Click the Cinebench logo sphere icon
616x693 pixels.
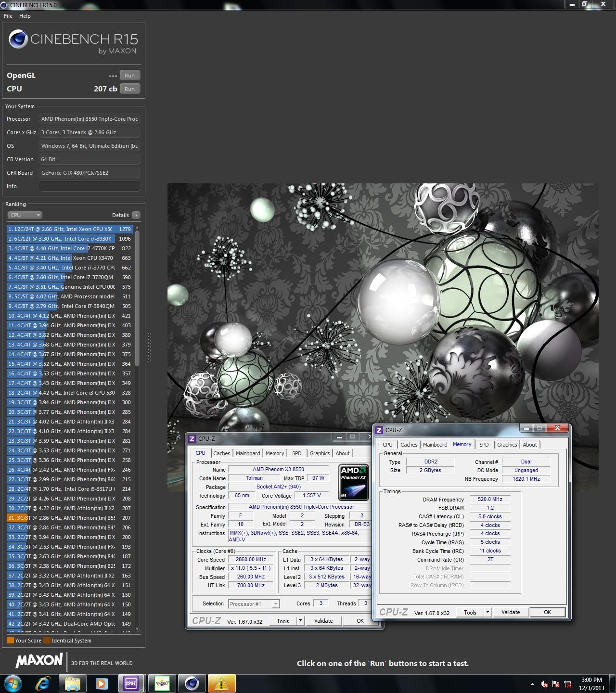pyautogui.click(x=18, y=39)
